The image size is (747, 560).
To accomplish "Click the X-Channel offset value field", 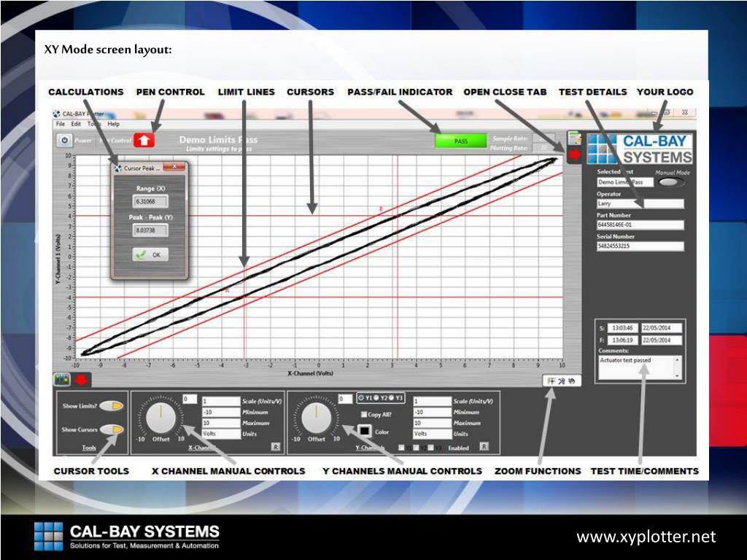I will [x=190, y=399].
